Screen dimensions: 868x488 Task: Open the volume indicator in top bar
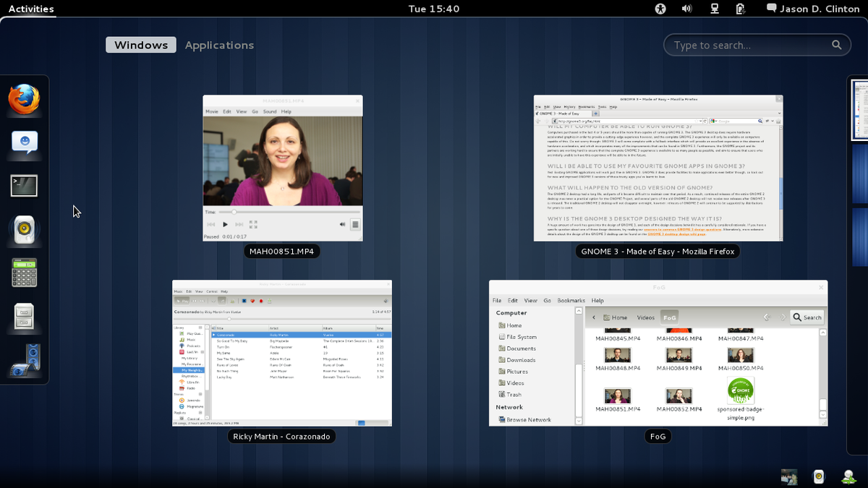coord(686,9)
